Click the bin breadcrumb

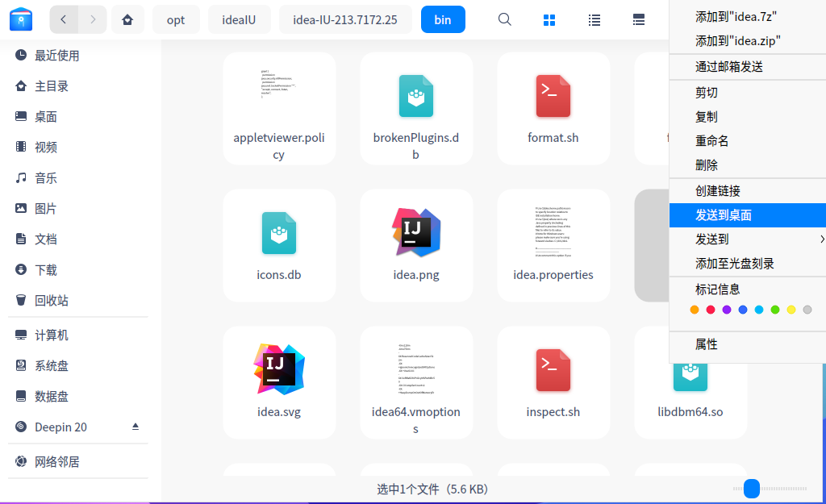(443, 19)
